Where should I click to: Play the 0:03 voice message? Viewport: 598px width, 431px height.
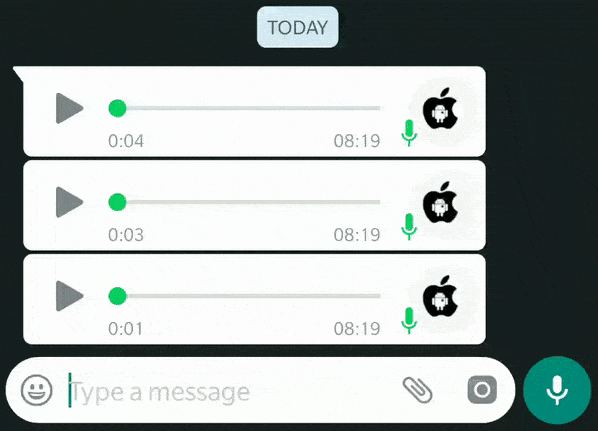[69, 202]
